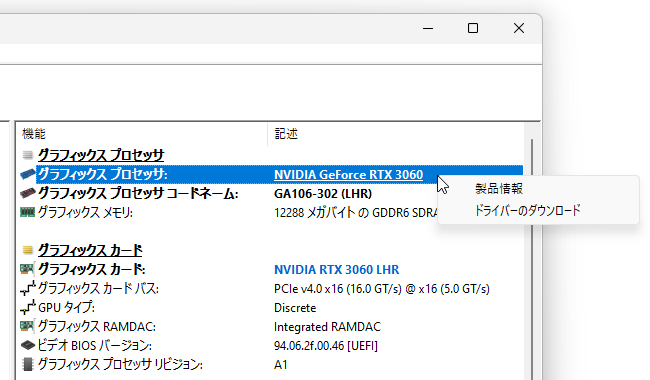Click the icon beside グラフィックス プロセッサ heading
Viewport: 650px width, 380px height.
coord(28,155)
